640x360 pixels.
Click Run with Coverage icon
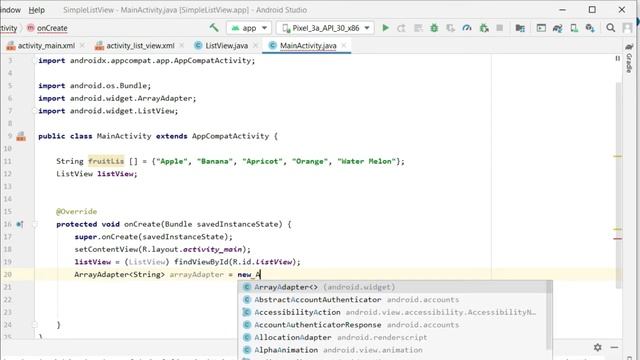(x=451, y=28)
